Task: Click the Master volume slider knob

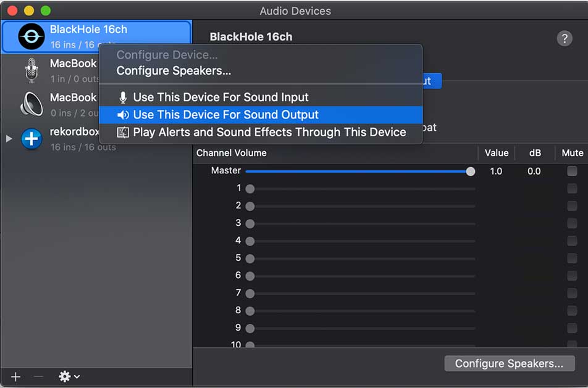Action: (471, 171)
